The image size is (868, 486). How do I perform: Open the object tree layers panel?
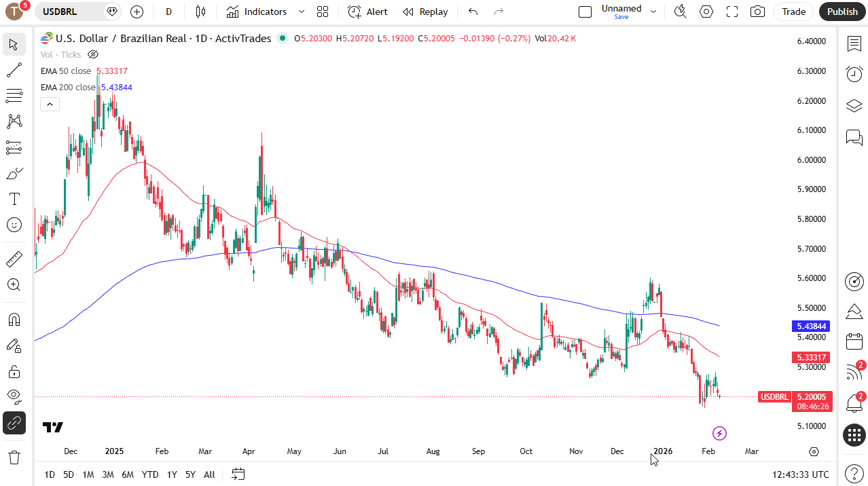(854, 106)
